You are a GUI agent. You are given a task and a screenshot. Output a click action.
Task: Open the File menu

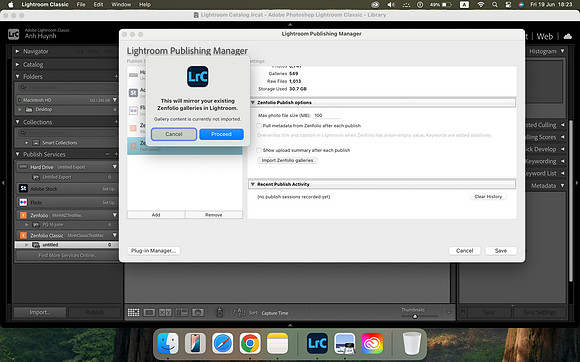pyautogui.click(x=81, y=4)
